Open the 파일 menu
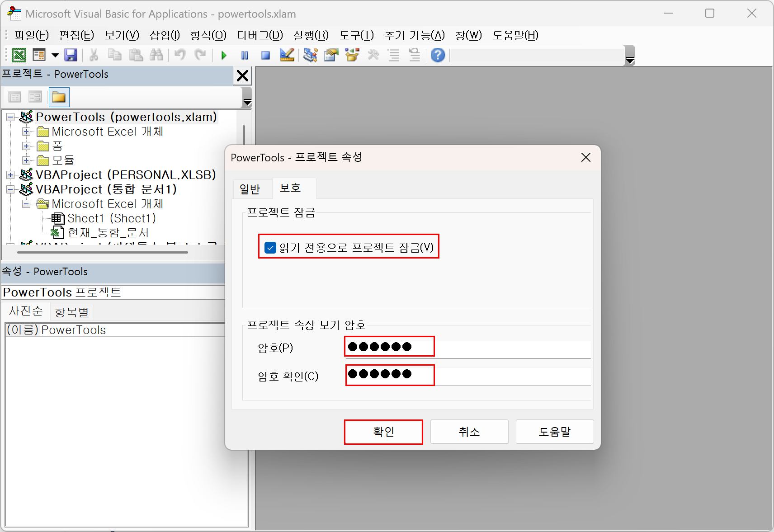 32,35
